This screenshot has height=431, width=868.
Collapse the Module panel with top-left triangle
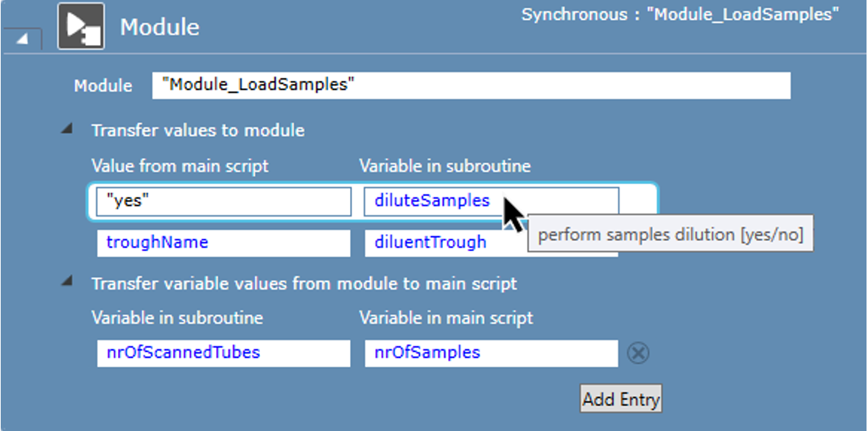[x=22, y=39]
